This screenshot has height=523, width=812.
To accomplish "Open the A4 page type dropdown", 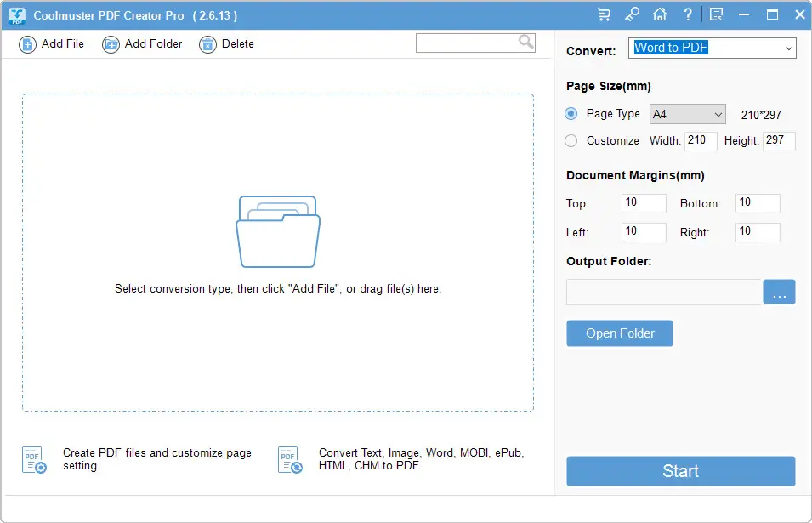I will click(x=688, y=115).
